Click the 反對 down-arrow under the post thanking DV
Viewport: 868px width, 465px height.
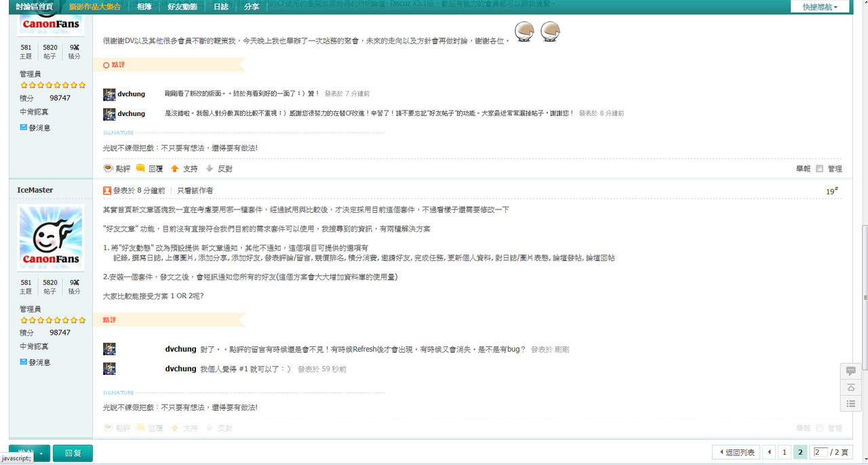(210, 168)
